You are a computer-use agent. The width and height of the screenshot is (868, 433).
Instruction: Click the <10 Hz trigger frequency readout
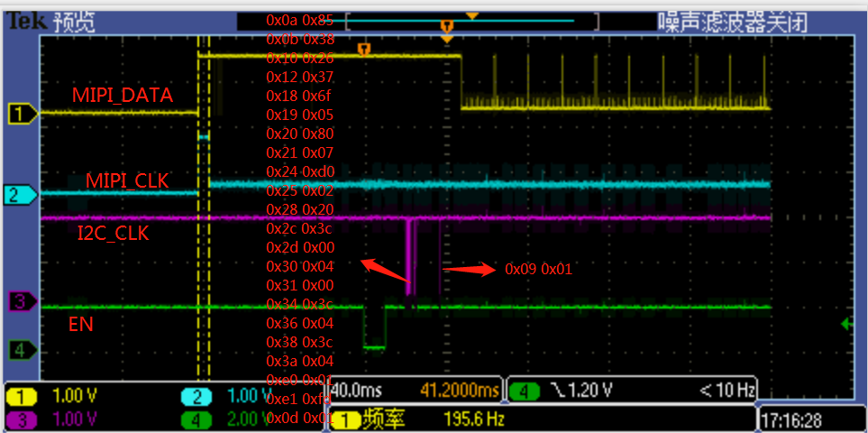[726, 391]
